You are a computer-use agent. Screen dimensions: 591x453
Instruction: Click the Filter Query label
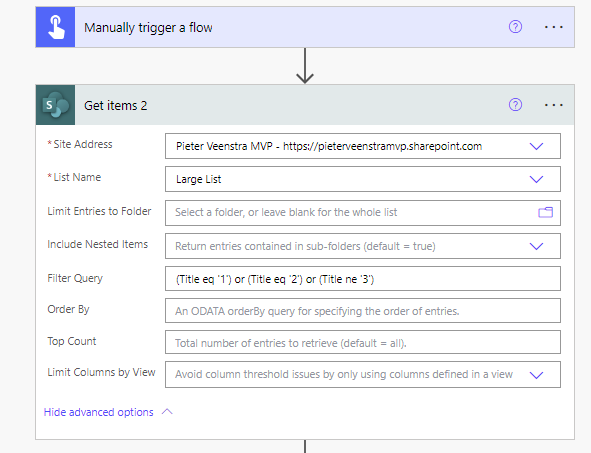coord(75,278)
